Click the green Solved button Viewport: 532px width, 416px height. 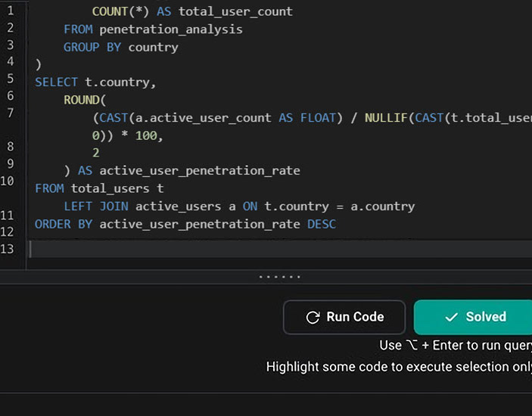473,317
